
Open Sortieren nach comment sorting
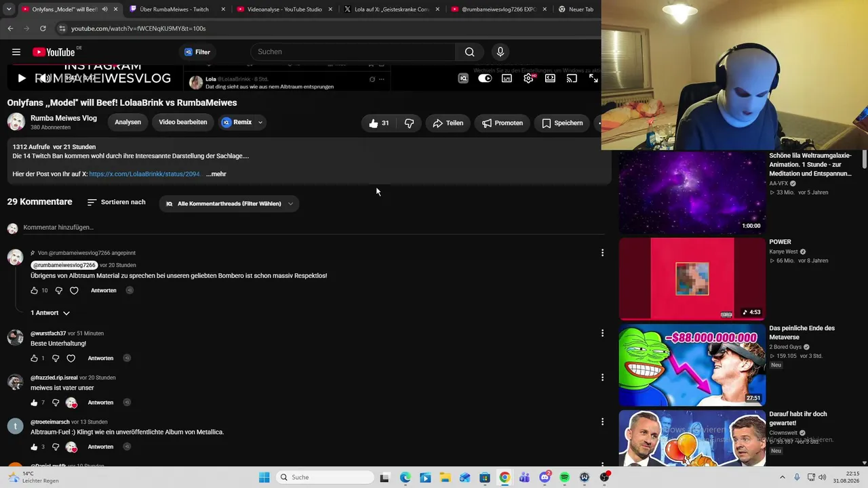pyautogui.click(x=116, y=202)
